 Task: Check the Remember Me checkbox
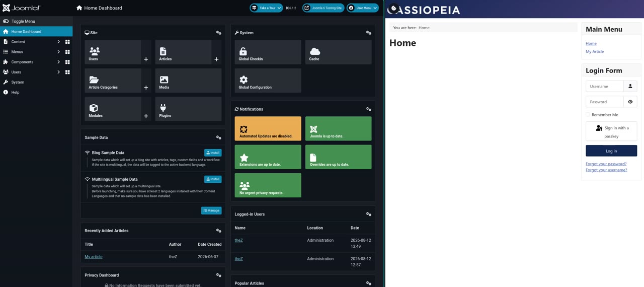(x=588, y=115)
